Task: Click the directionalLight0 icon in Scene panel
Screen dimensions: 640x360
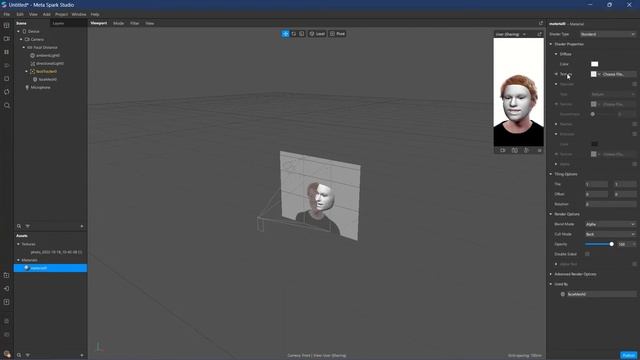Action: pos(33,64)
